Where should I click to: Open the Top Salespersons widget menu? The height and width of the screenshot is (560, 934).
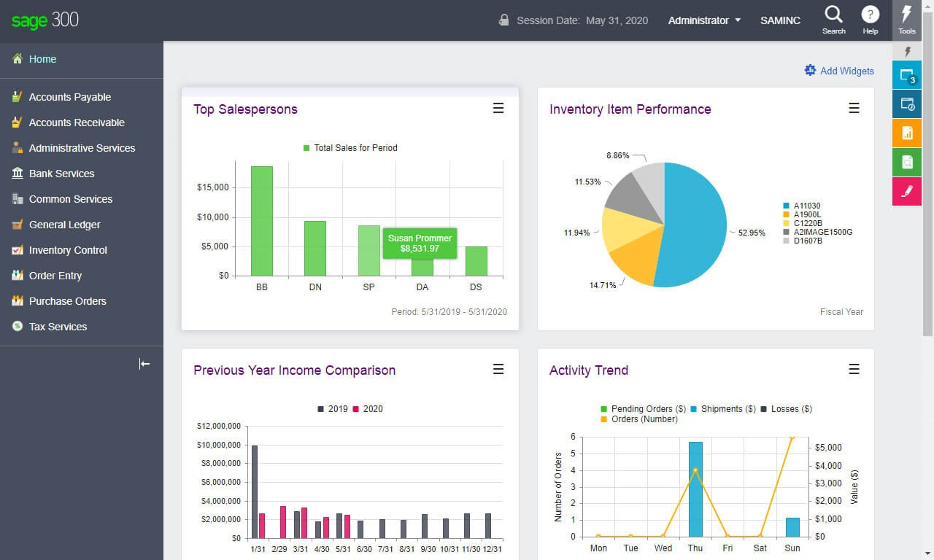point(498,108)
